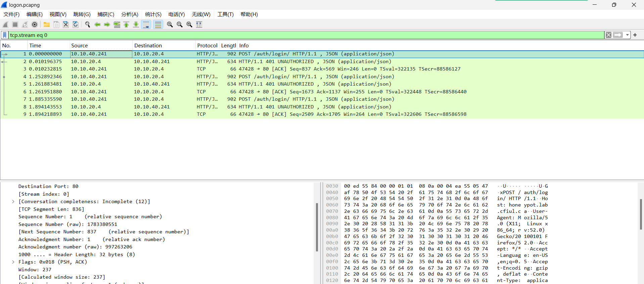Open the 统计(S) menu

point(153,14)
